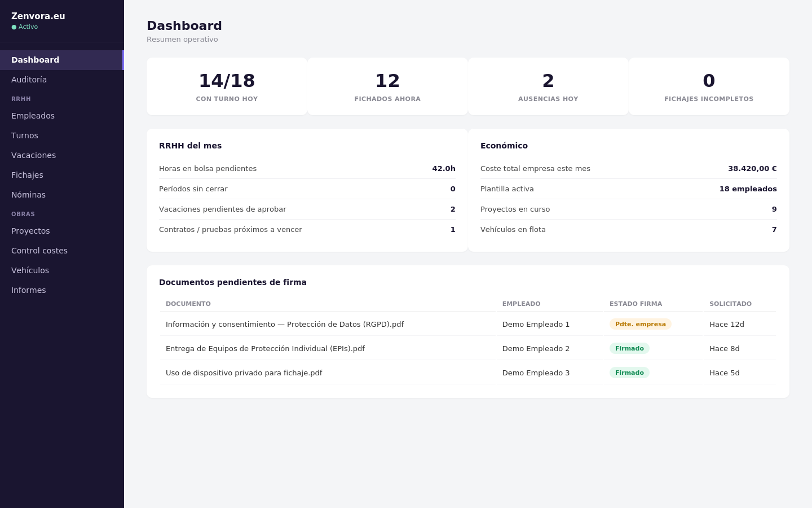
Task: Open the 12 Fichados ahora card
Action: tap(387, 86)
